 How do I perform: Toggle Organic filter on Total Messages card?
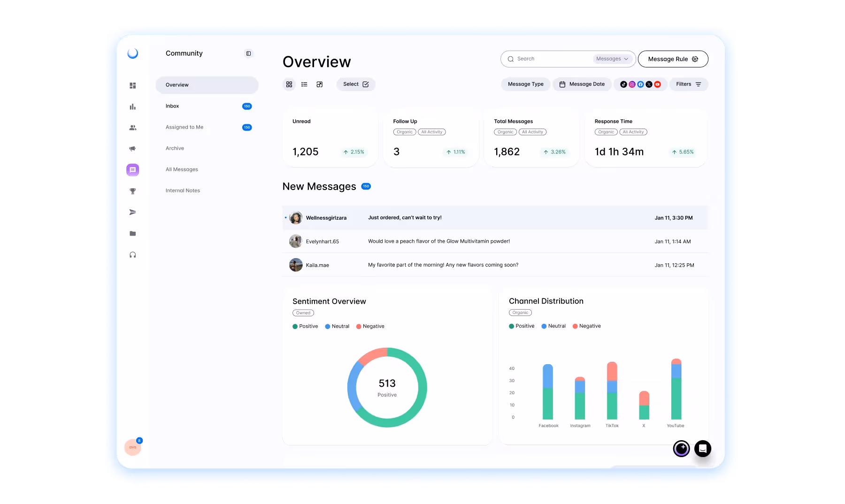point(505,132)
